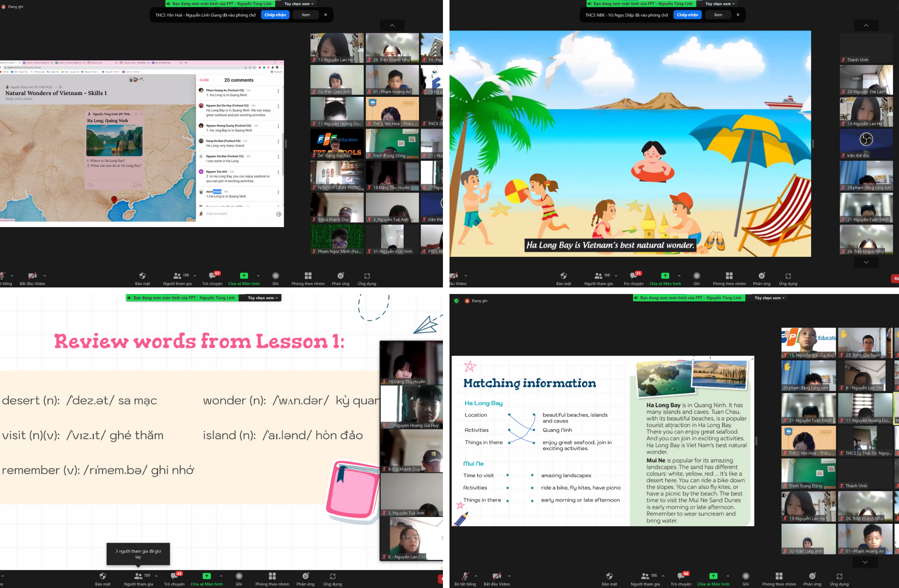This screenshot has height=588, width=899.
Task: Click CLOSE on Padlet comments panel
Action: click(204, 80)
